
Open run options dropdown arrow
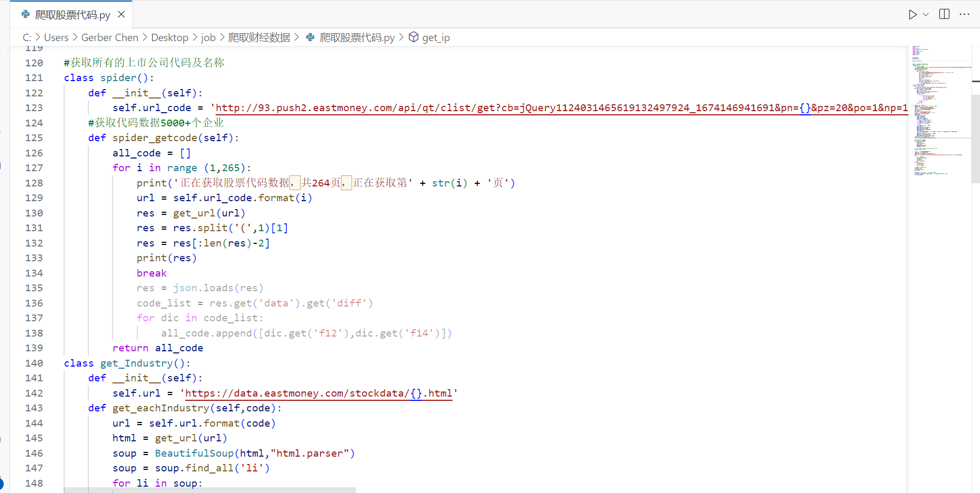pyautogui.click(x=926, y=14)
